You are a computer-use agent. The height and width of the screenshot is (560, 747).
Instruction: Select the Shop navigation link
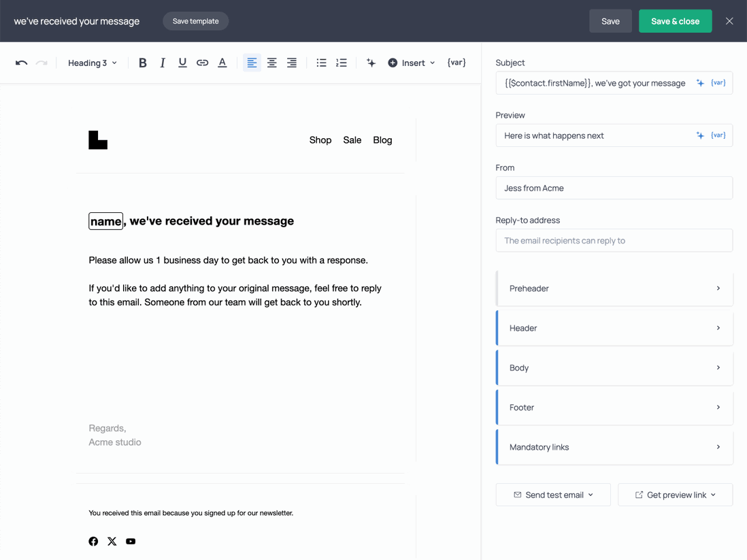click(x=320, y=140)
